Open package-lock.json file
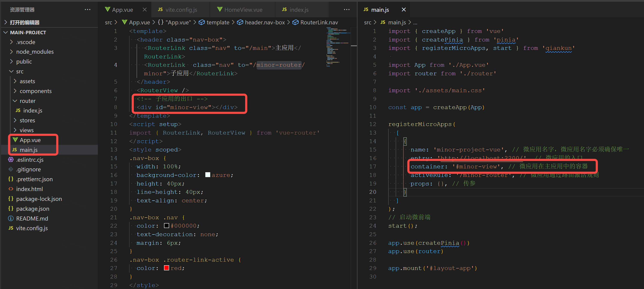Screen dimensions: 644x289 point(49,199)
